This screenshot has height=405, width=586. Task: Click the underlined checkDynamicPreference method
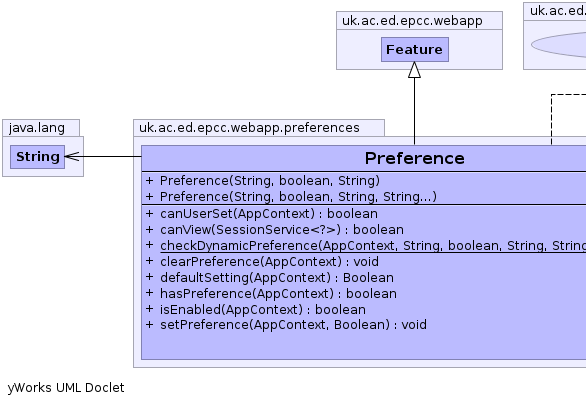tap(373, 246)
